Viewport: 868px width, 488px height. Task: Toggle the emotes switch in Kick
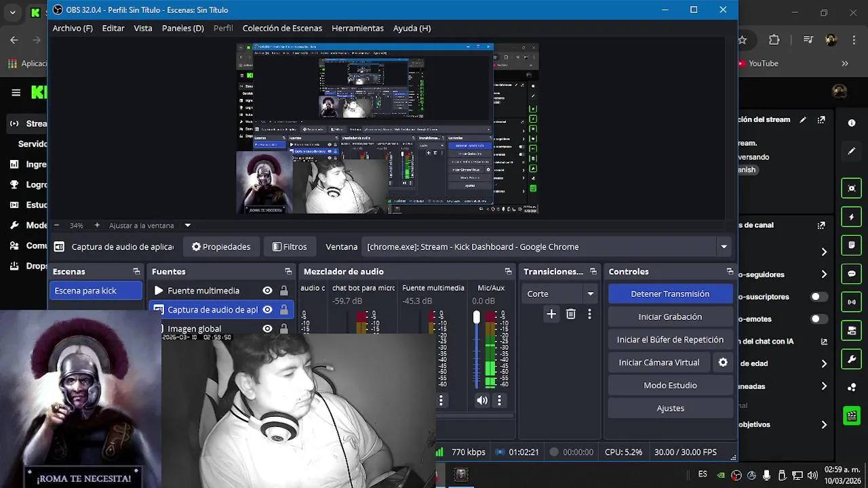click(819, 319)
